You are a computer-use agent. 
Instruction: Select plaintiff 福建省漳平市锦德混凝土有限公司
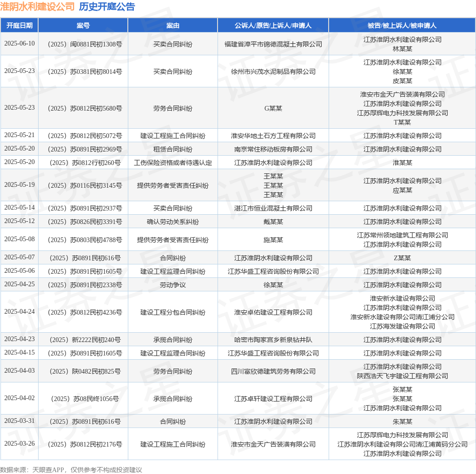point(273,44)
